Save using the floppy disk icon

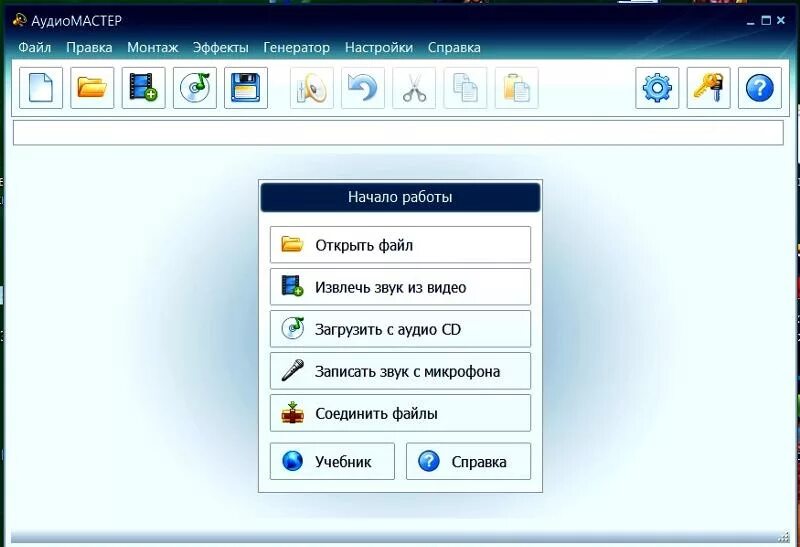(x=246, y=88)
